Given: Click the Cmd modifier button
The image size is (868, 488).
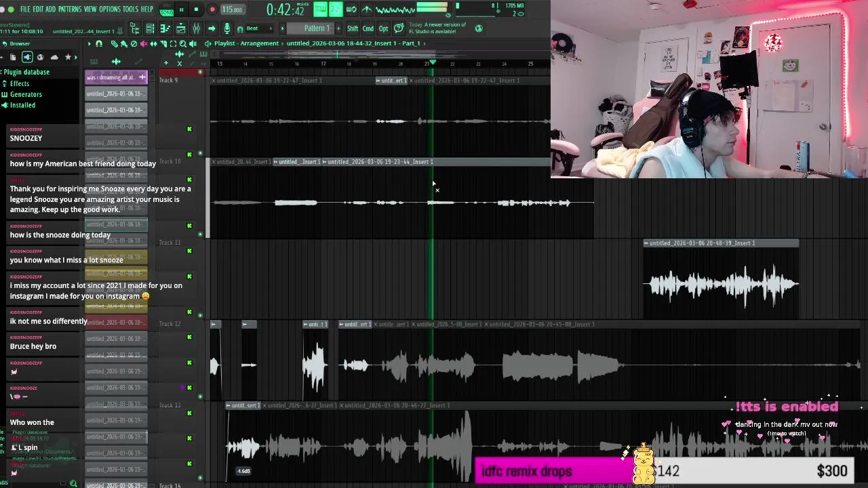Looking at the screenshot, I should click(368, 28).
